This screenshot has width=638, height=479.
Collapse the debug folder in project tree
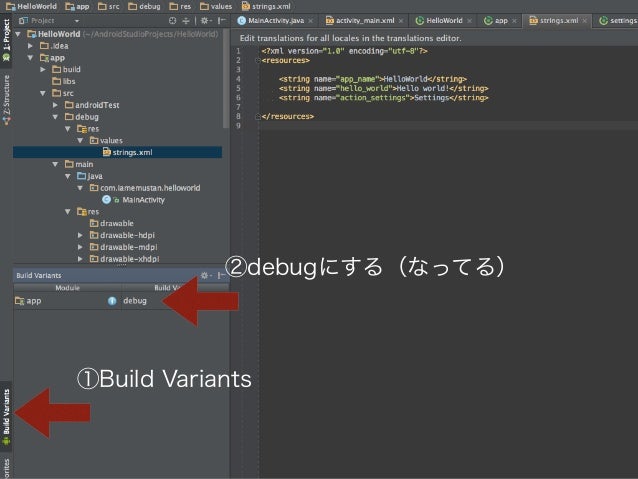(55, 117)
